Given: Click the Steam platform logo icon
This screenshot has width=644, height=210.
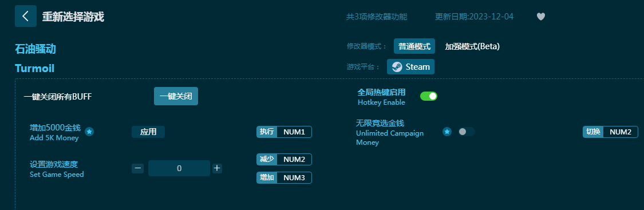Looking at the screenshot, I should click(x=397, y=67).
